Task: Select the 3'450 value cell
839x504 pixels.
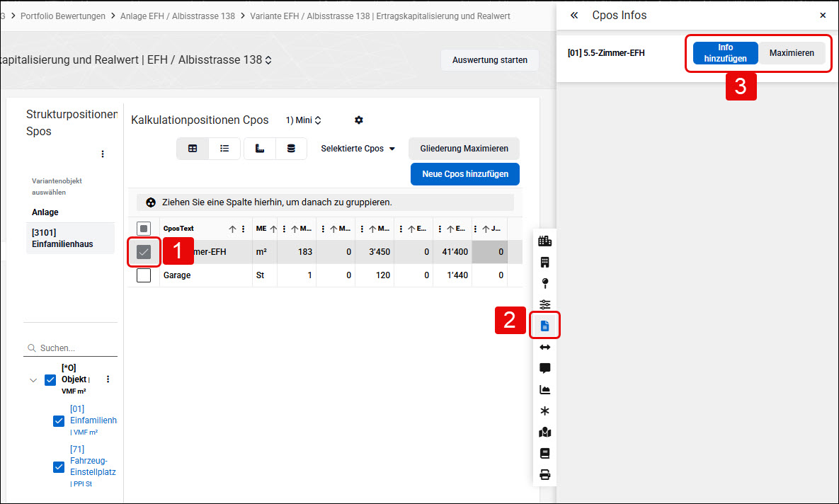Action: [x=375, y=252]
